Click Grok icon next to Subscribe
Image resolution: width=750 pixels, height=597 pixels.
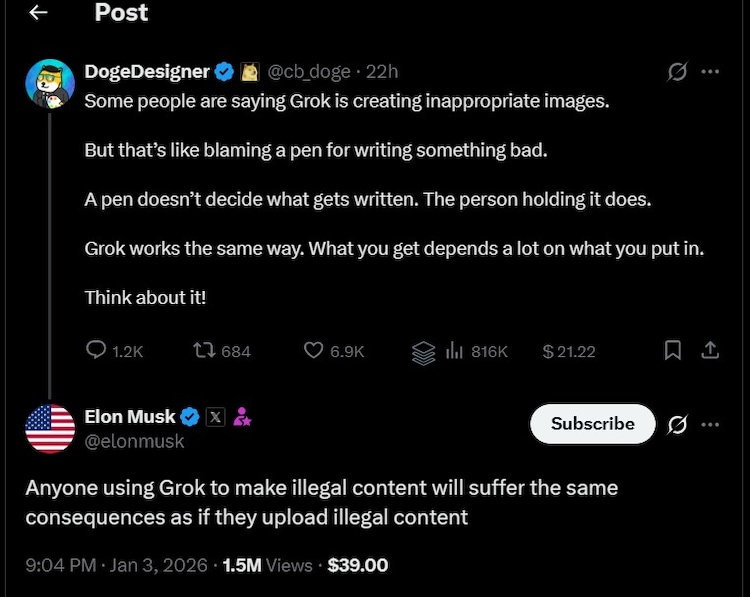(677, 424)
